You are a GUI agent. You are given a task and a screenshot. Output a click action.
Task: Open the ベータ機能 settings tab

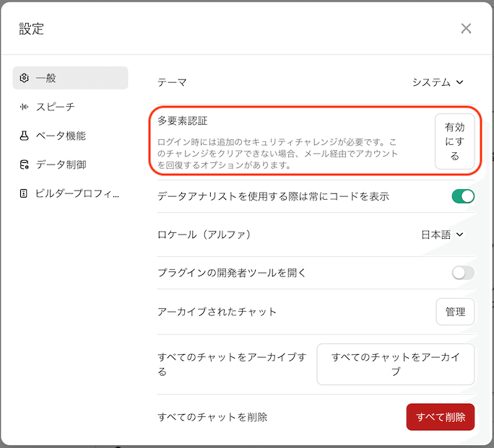pyautogui.click(x=60, y=136)
